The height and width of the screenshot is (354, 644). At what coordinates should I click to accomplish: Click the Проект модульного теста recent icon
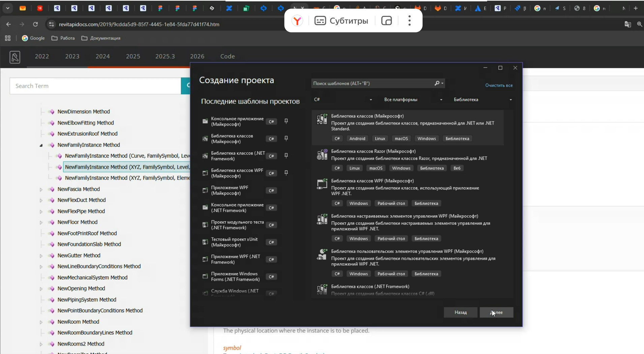pyautogui.click(x=205, y=225)
